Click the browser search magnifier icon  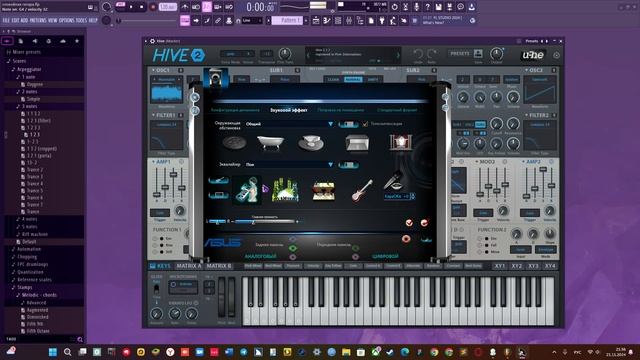click(80, 339)
